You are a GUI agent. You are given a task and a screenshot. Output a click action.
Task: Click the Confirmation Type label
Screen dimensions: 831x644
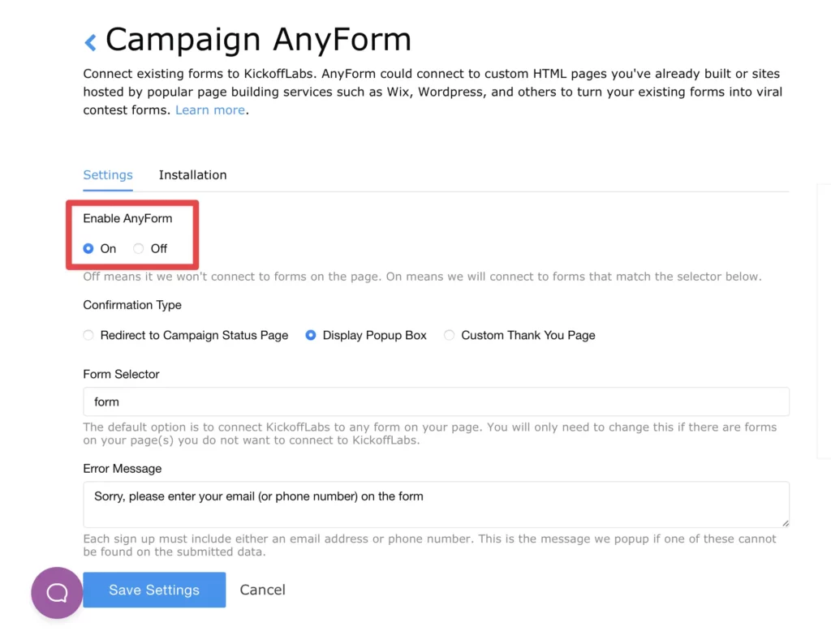coord(132,305)
